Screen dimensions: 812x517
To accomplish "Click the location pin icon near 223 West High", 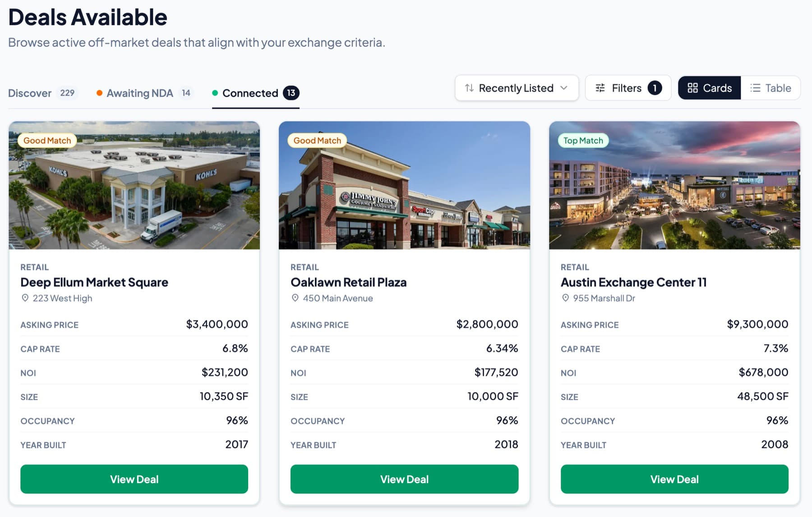I will tap(25, 298).
